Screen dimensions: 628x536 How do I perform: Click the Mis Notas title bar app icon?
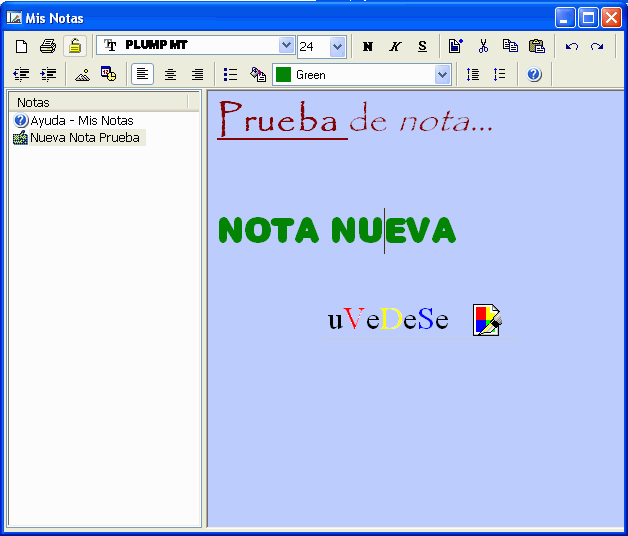pos(14,18)
